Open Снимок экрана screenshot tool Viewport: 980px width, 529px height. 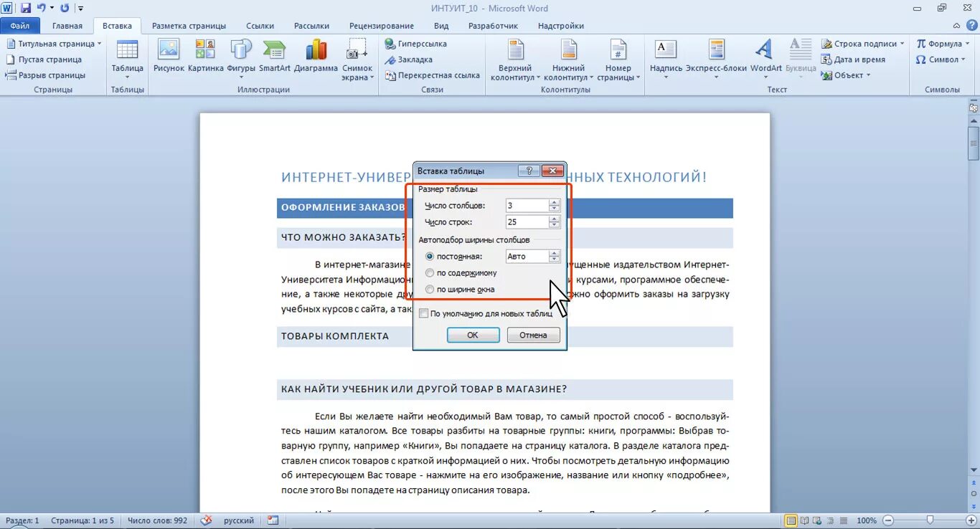pos(357,59)
